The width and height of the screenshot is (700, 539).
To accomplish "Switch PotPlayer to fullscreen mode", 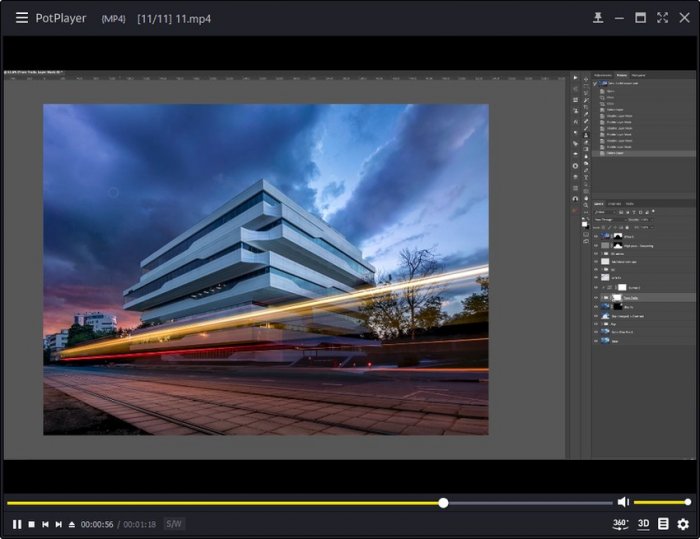I will tap(662, 18).
